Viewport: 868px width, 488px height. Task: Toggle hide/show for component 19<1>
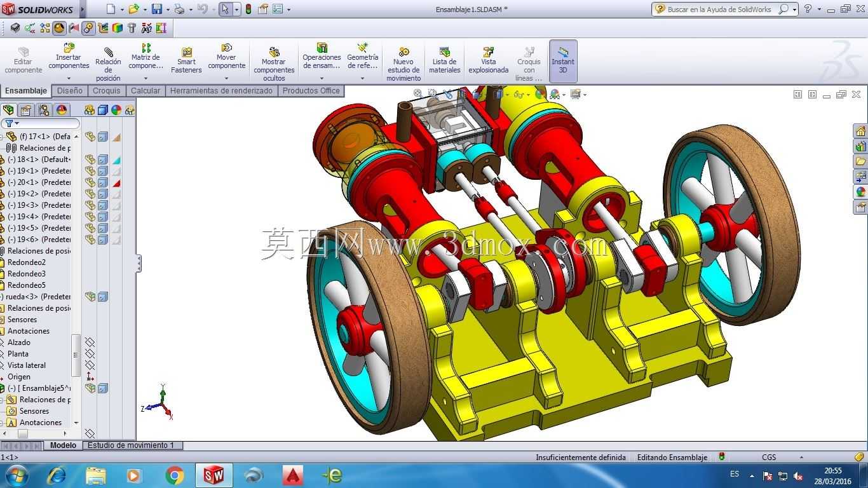click(90, 171)
